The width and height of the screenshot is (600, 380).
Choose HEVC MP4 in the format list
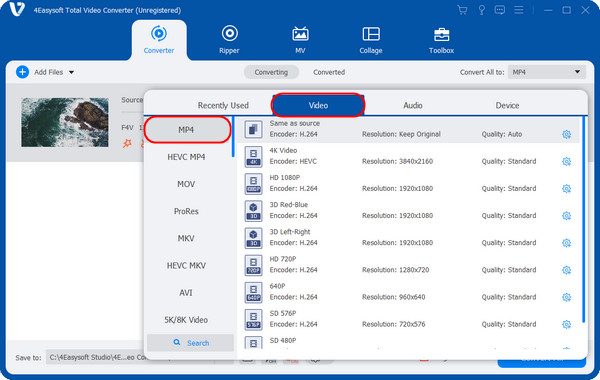pos(186,157)
